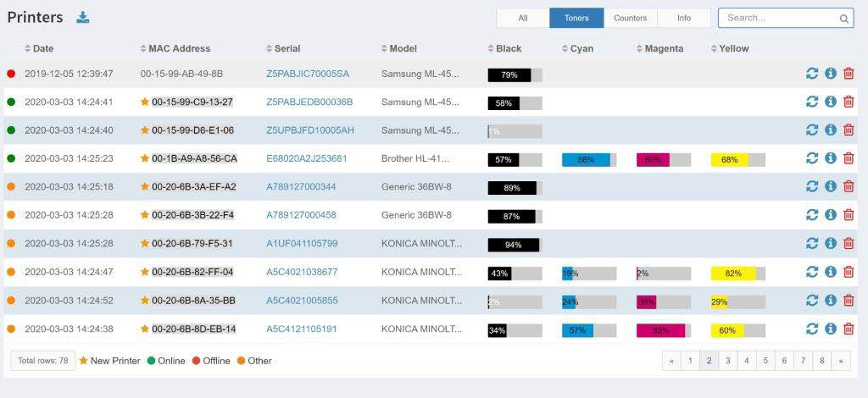Focus the Search input field

780,18
